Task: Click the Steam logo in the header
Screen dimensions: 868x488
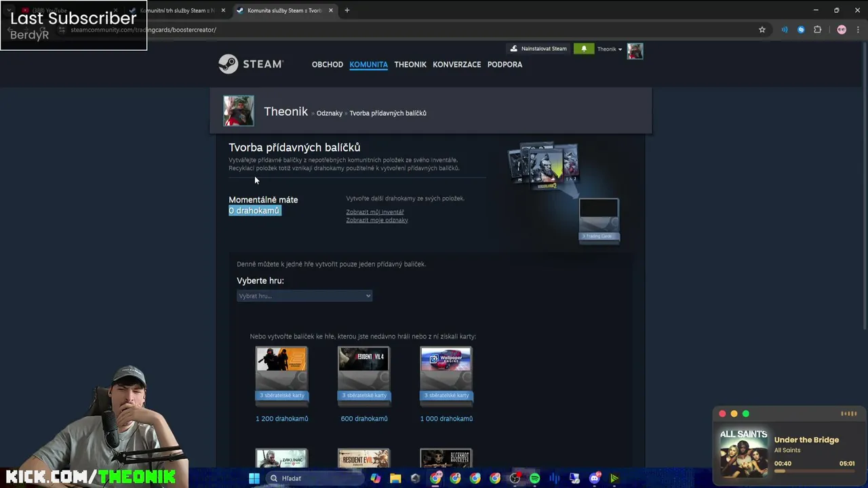Action: pyautogui.click(x=250, y=64)
